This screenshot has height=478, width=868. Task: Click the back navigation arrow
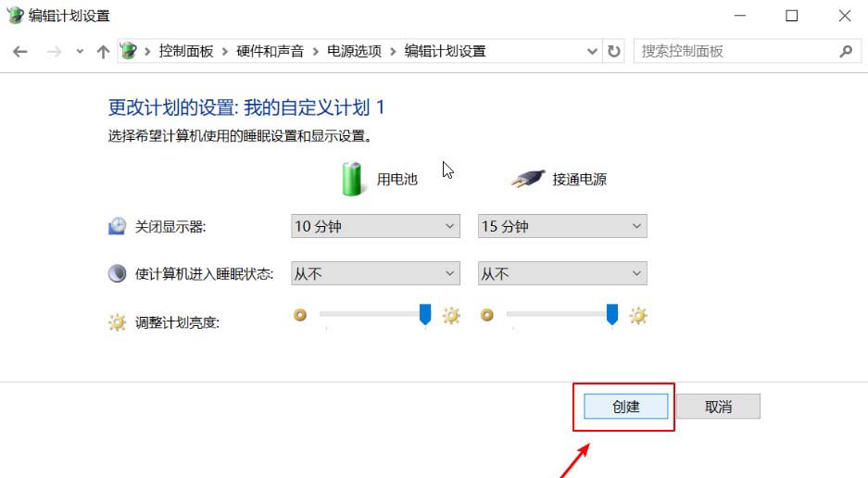tap(20, 52)
